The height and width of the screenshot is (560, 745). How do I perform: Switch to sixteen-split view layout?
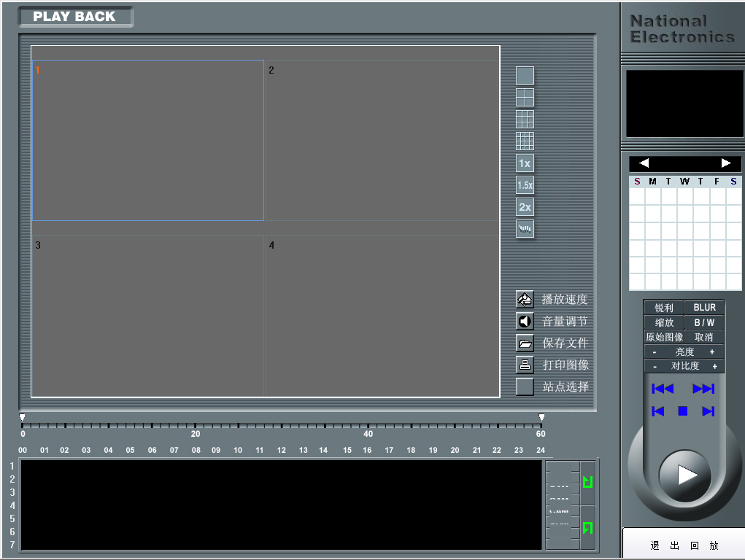[525, 141]
